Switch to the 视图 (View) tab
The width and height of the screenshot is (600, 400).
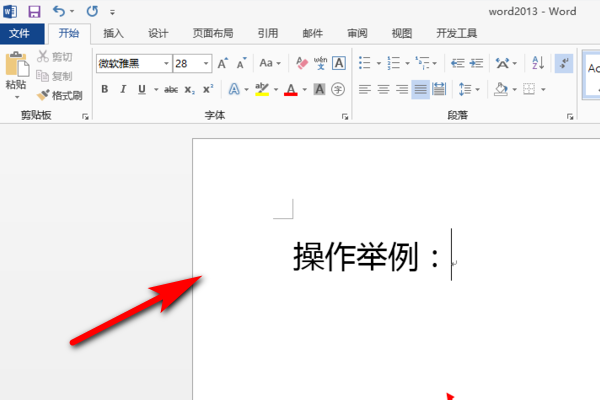[x=402, y=33]
